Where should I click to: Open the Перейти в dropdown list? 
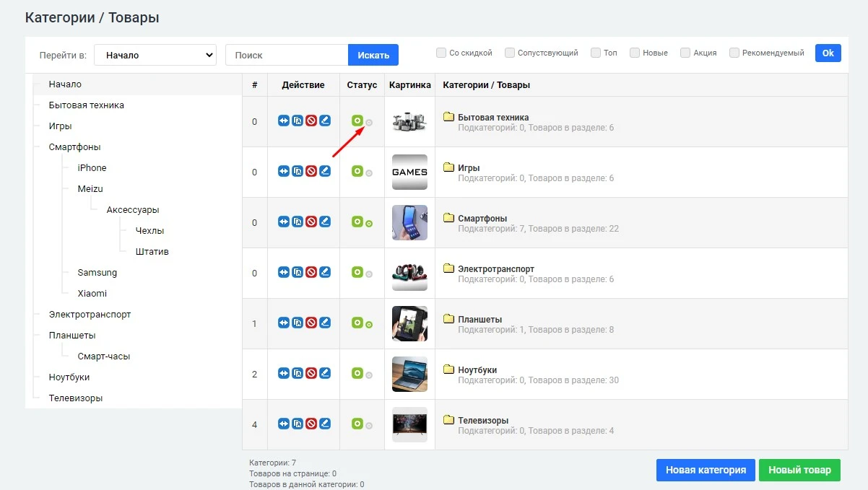pyautogui.click(x=155, y=54)
